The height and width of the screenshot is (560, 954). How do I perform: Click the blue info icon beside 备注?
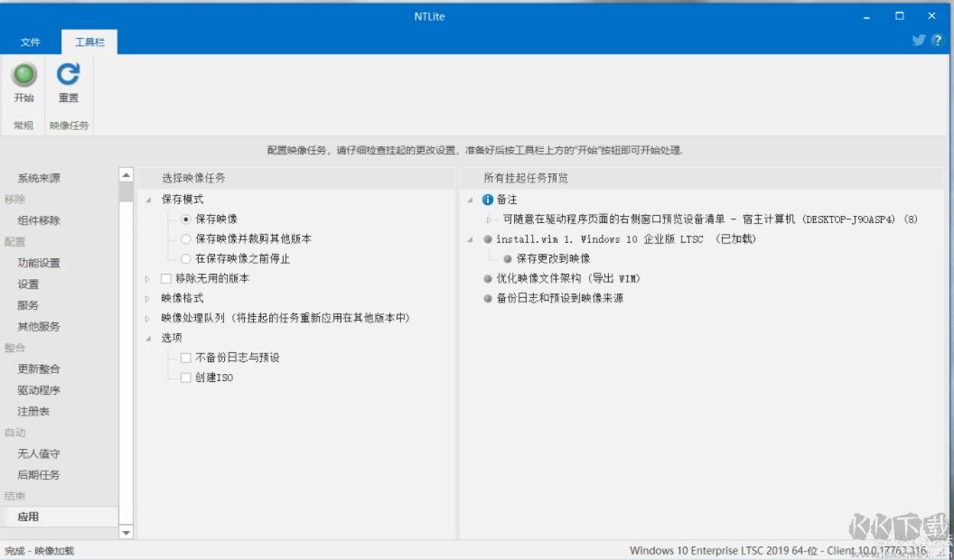pos(487,200)
